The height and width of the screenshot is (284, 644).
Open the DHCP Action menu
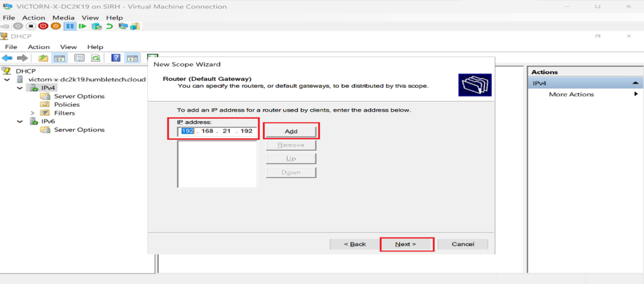(x=38, y=47)
